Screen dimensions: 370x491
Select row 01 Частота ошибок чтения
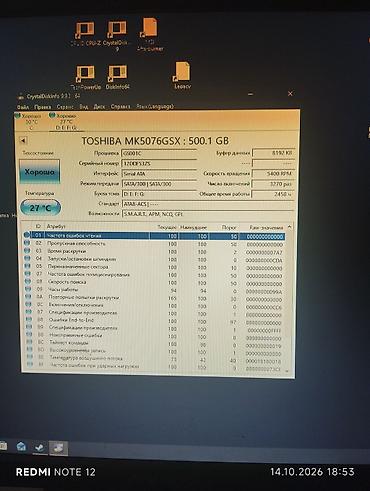[154, 236]
